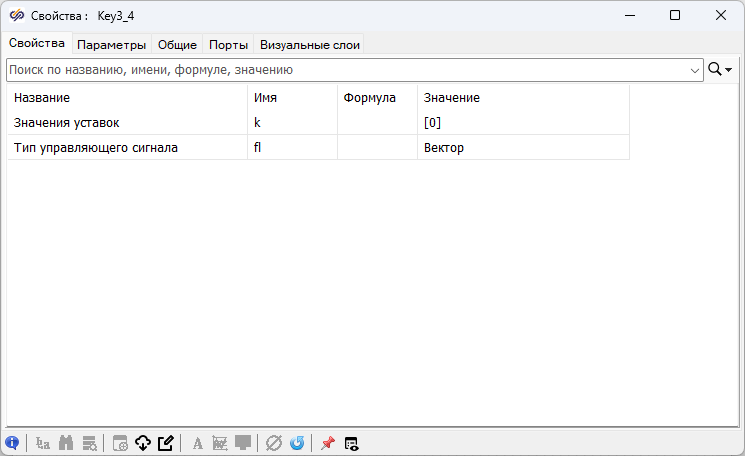Click the edit pencil icon in bottom toolbar
The width and height of the screenshot is (745, 456).
click(166, 443)
